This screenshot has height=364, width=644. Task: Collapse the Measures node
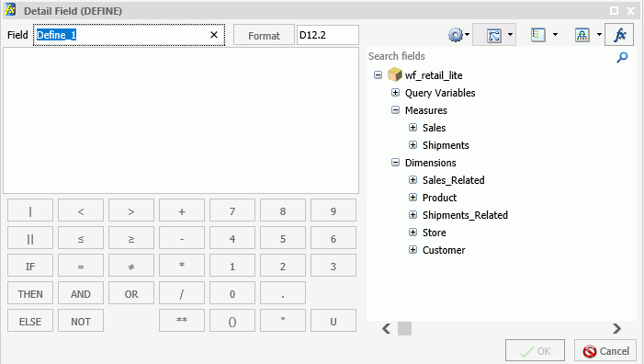tap(395, 110)
